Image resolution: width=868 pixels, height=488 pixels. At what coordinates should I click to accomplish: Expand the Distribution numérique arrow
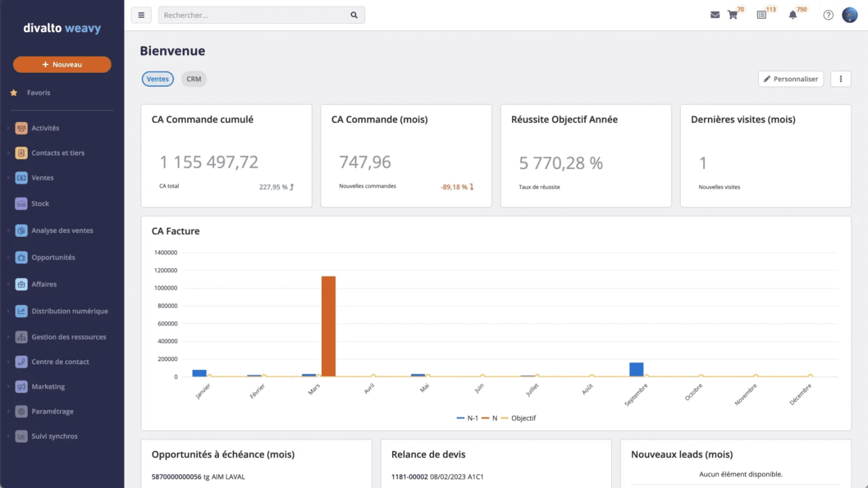[x=8, y=311]
